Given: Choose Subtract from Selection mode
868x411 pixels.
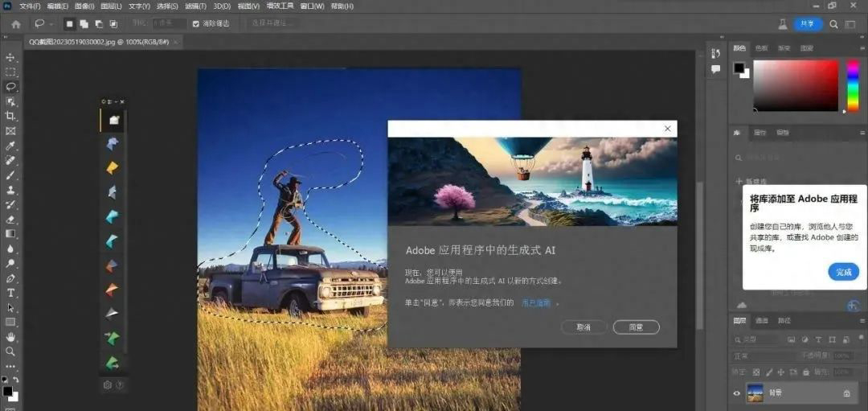Looking at the screenshot, I should coord(99,24).
